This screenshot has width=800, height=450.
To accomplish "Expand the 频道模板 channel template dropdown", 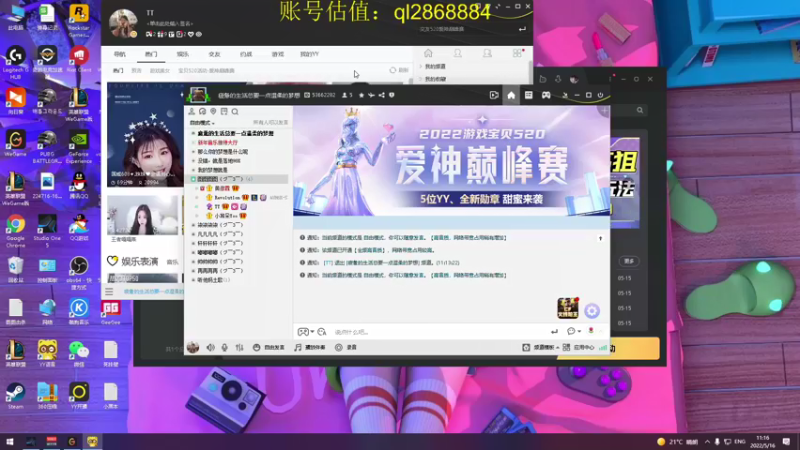I will [541, 347].
